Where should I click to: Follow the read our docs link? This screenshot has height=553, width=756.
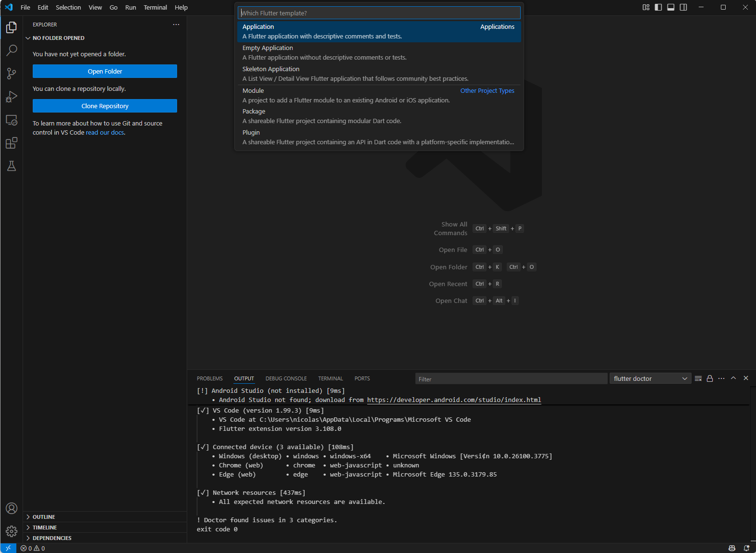pos(105,133)
